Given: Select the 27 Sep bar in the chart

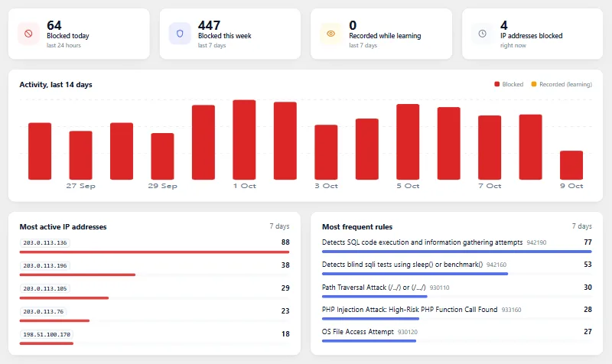Looking at the screenshot, I should pos(81,155).
